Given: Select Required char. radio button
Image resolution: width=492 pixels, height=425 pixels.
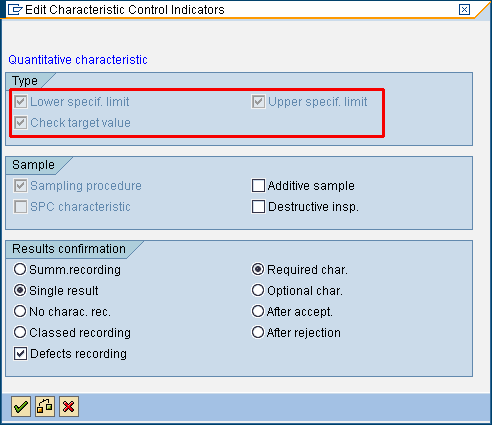Looking at the screenshot, I should (258, 269).
